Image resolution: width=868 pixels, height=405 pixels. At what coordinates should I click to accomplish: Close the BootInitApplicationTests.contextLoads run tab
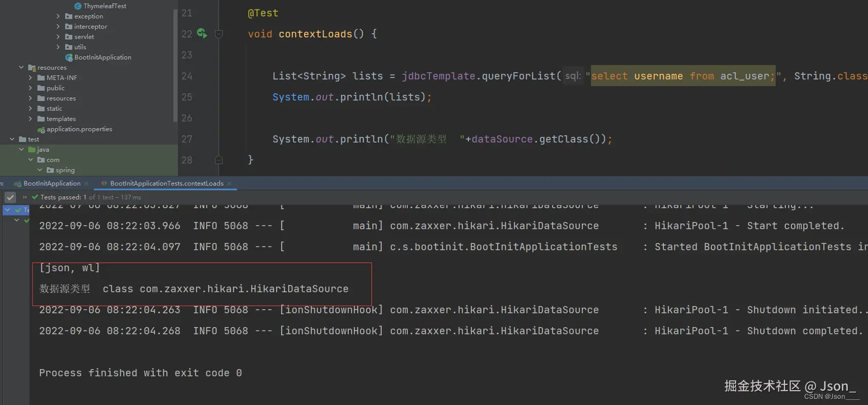tap(229, 184)
